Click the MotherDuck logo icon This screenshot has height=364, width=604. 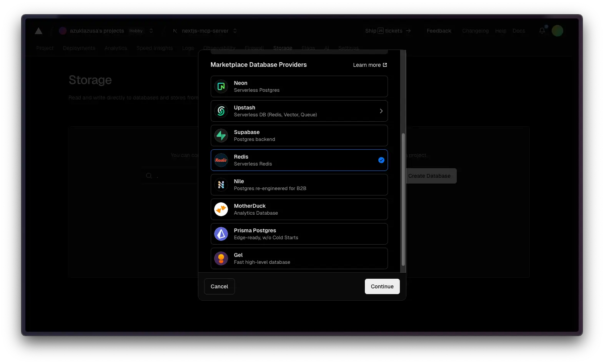(x=221, y=209)
